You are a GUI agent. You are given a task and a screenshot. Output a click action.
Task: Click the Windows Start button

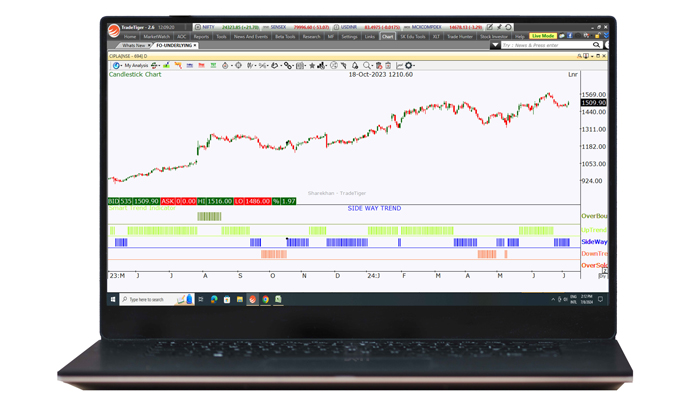pyautogui.click(x=113, y=299)
